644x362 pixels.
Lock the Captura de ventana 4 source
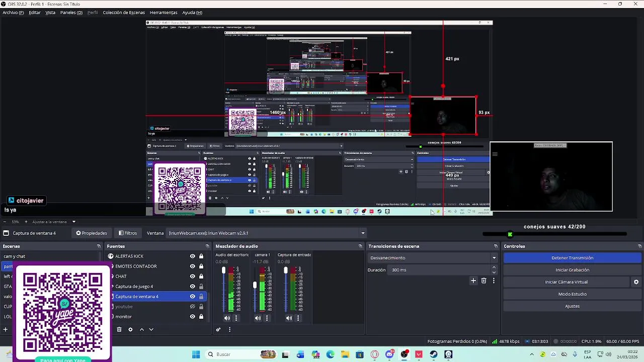point(201,297)
